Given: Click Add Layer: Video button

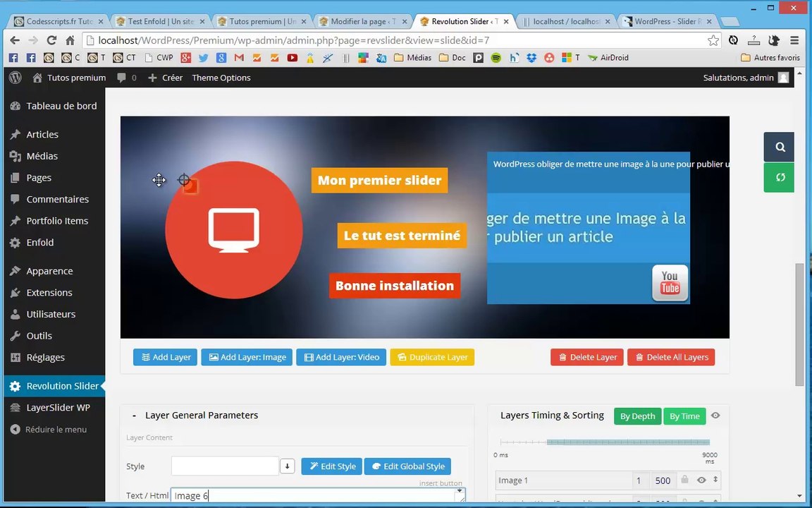Looking at the screenshot, I should (341, 357).
